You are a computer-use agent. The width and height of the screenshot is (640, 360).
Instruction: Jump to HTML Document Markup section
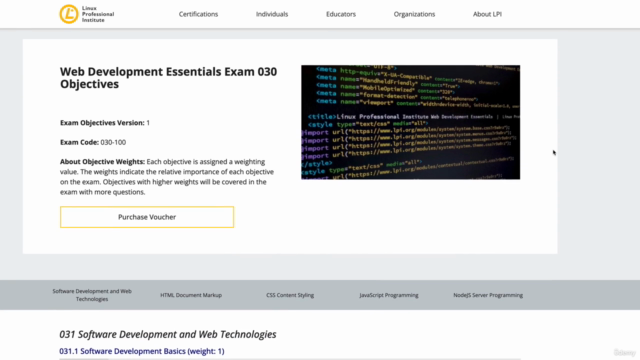point(191,295)
